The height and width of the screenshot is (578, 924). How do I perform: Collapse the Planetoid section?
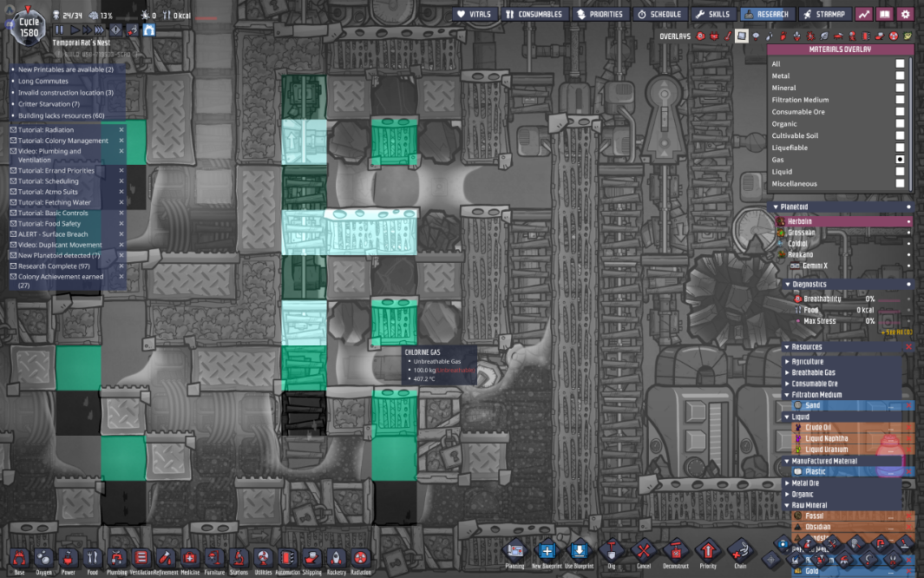point(777,207)
